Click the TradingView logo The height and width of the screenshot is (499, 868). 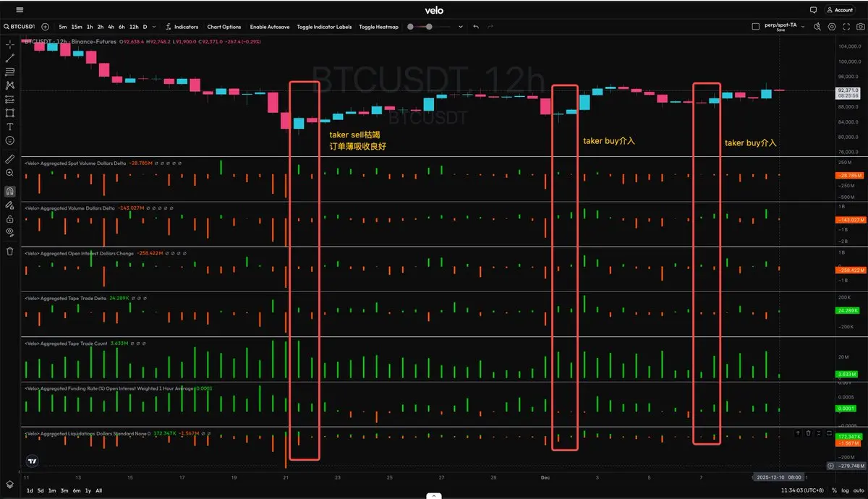click(31, 460)
